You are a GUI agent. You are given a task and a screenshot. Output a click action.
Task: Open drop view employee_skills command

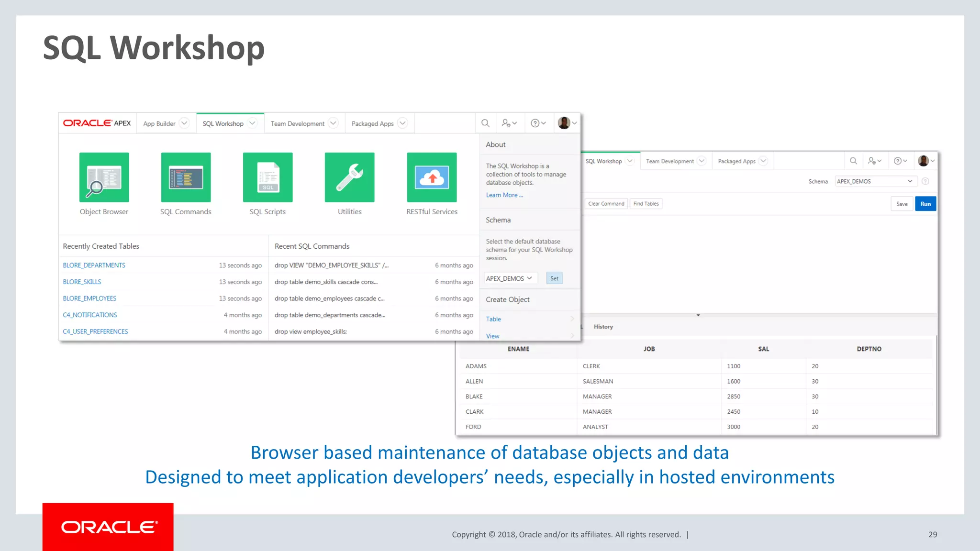coord(311,331)
